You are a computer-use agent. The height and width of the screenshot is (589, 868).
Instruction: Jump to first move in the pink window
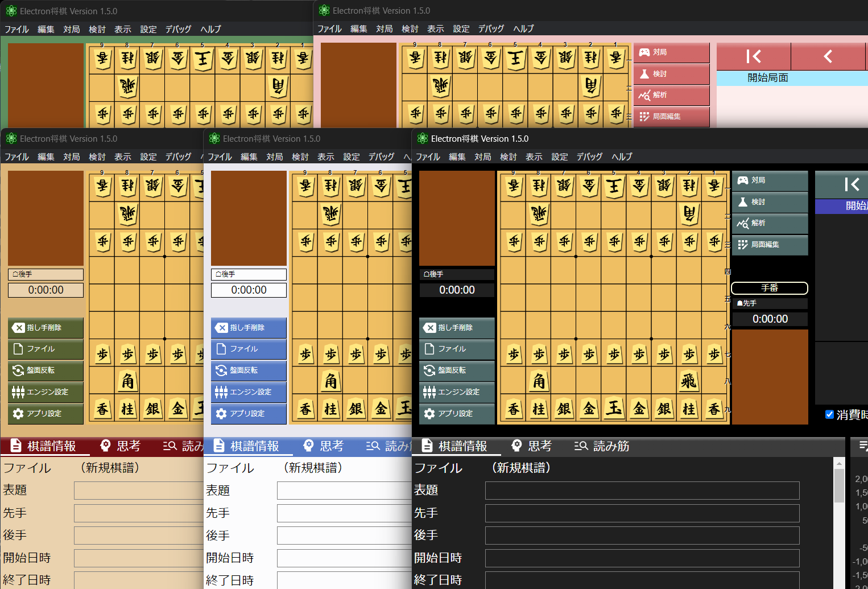tap(754, 56)
